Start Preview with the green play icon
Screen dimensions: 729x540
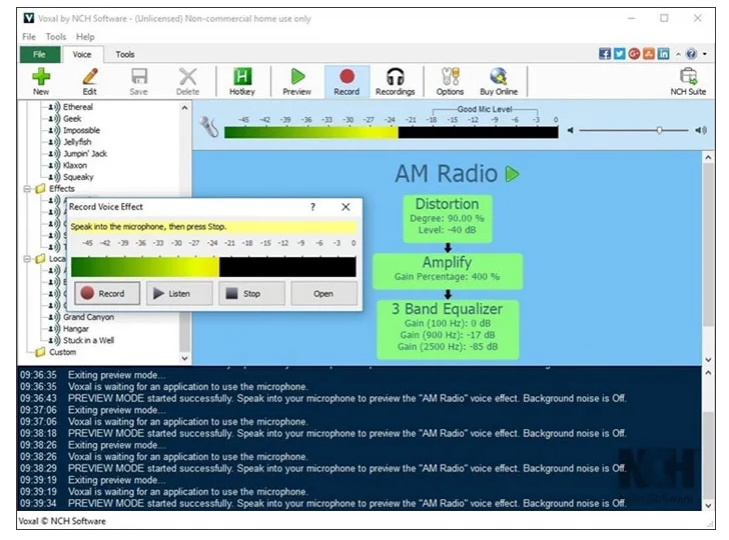tap(297, 77)
